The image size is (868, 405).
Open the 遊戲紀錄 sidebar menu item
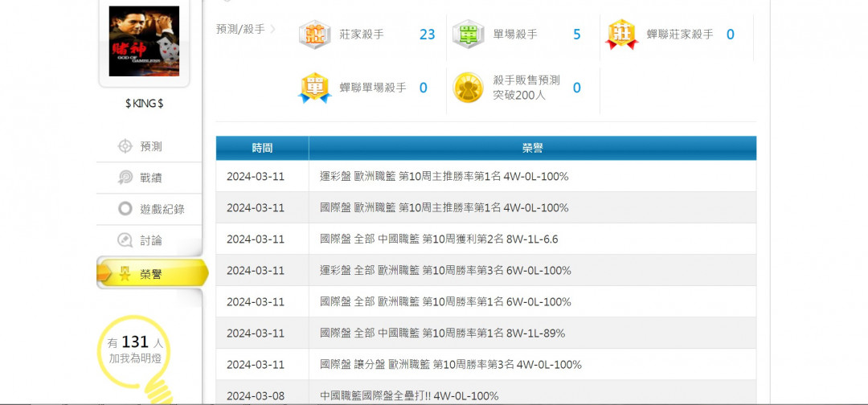(x=149, y=209)
